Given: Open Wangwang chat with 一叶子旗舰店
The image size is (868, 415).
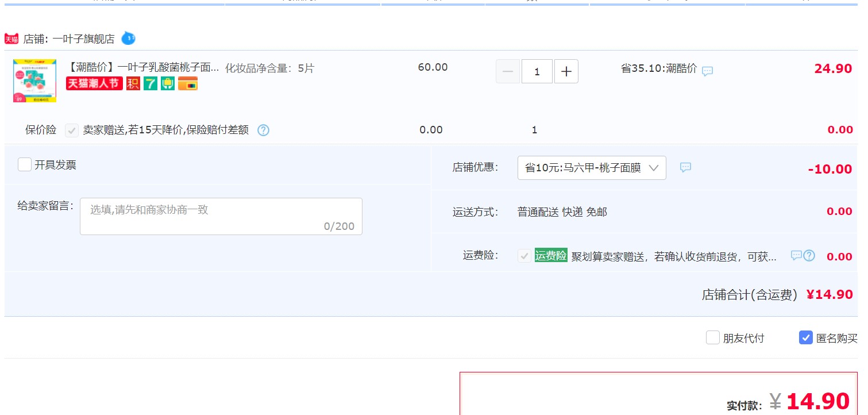Looking at the screenshot, I should [128, 39].
